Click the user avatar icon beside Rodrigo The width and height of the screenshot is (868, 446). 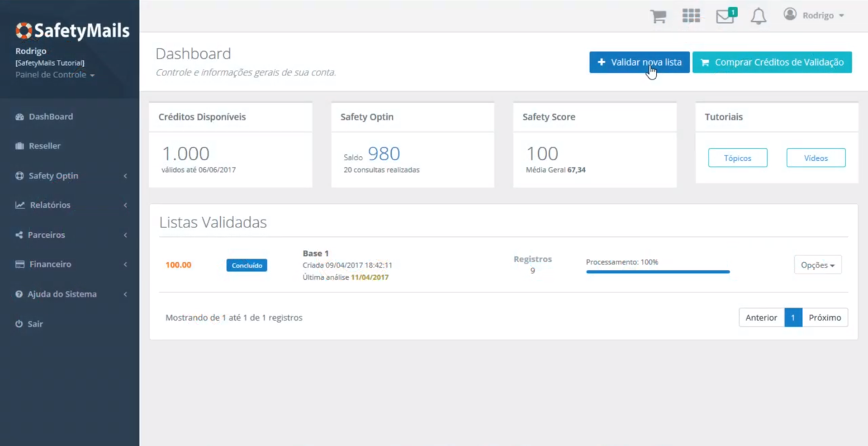[790, 14]
